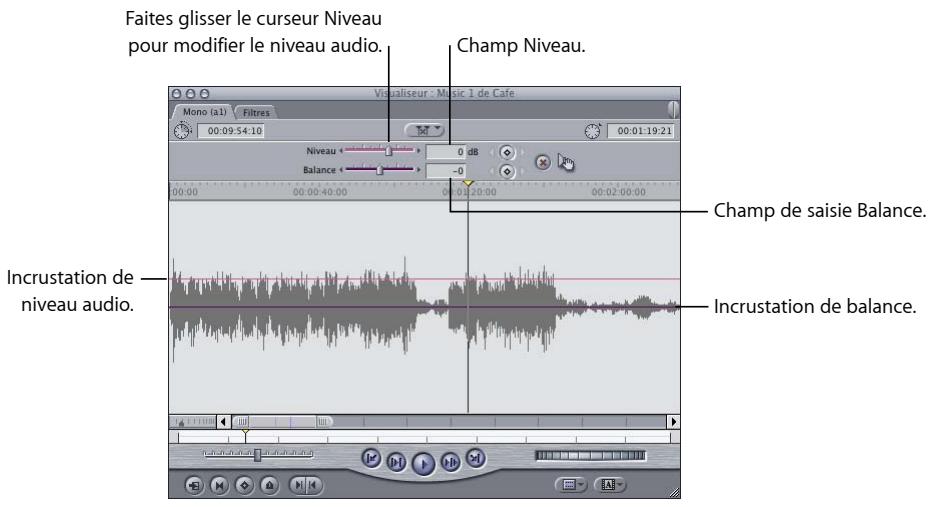Minimize the Visualiseur window
Screen dimensions: 932x507
click(190, 94)
